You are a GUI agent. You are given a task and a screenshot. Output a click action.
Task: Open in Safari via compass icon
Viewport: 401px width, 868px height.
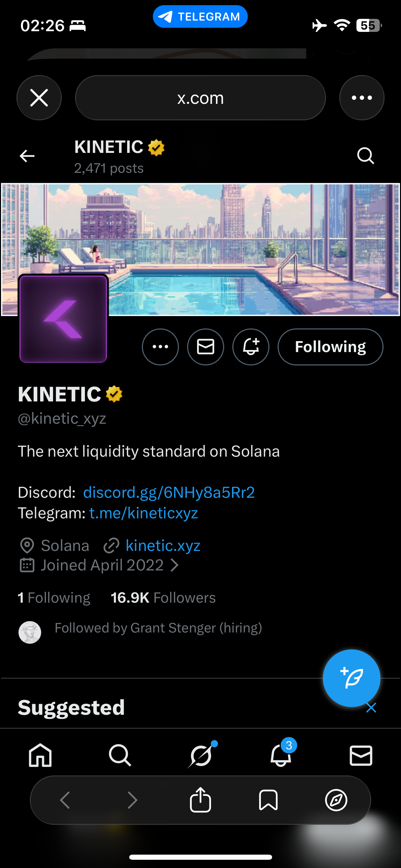tap(336, 800)
